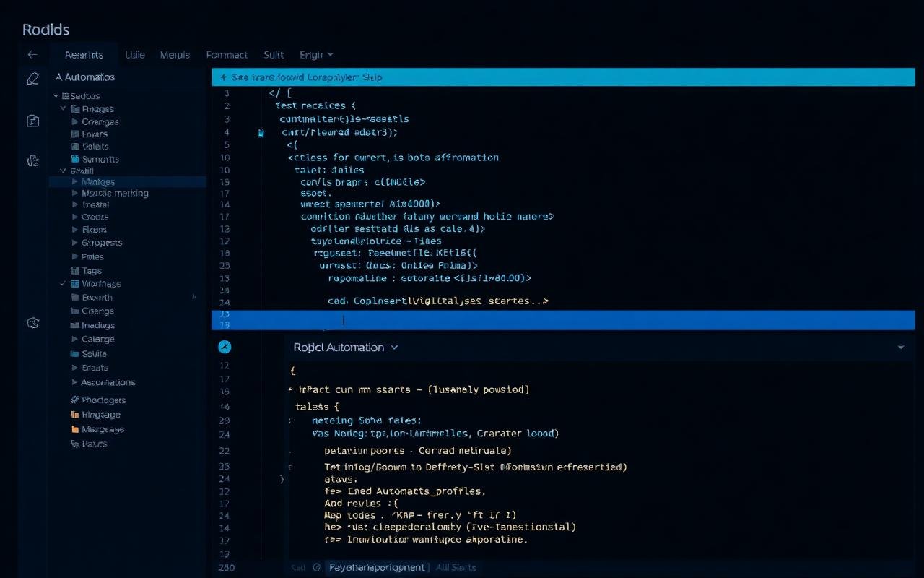Screen dimensions: 924x578
Task: Collapse the Sedtos tree node
Action: click(x=56, y=95)
